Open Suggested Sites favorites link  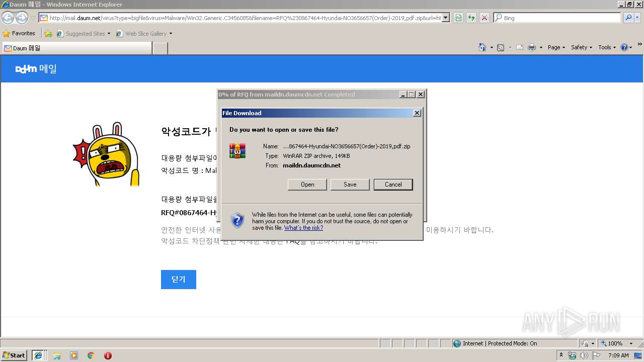pos(83,34)
